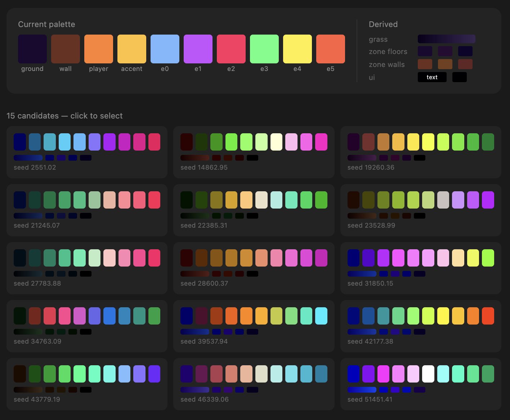The image size is (510, 420).
Task: Click the purple e1 color swatch
Action: pyautogui.click(x=198, y=49)
